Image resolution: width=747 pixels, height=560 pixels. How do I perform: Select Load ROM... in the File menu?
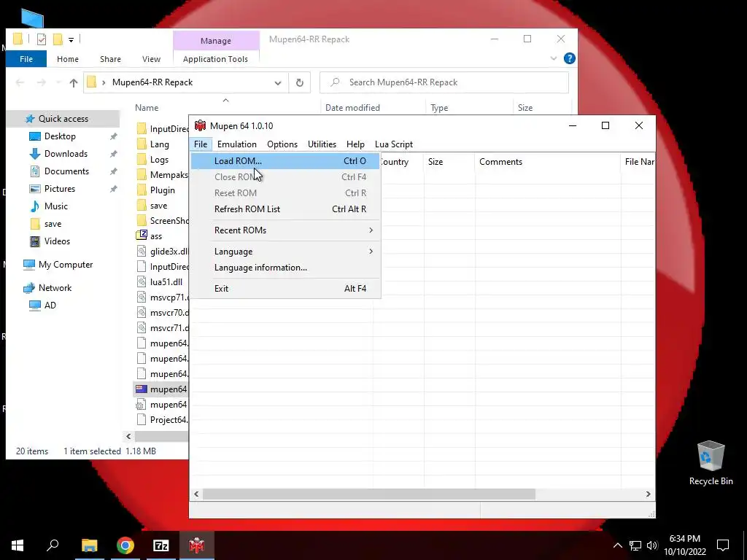[285, 161]
